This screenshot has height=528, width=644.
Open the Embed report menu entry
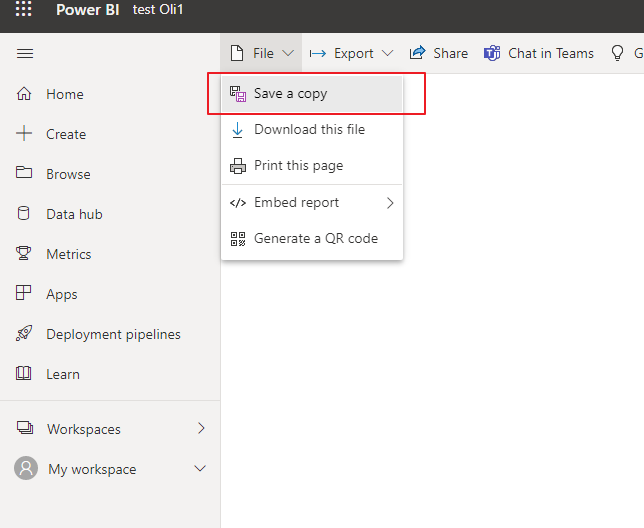312,203
